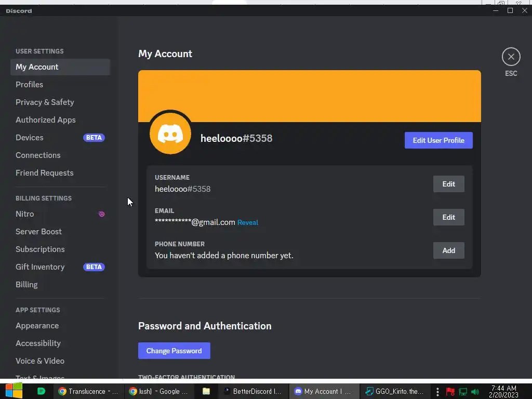Switch to BetterDiscord installer taskbar item
The height and width of the screenshot is (399, 532).
(253, 391)
